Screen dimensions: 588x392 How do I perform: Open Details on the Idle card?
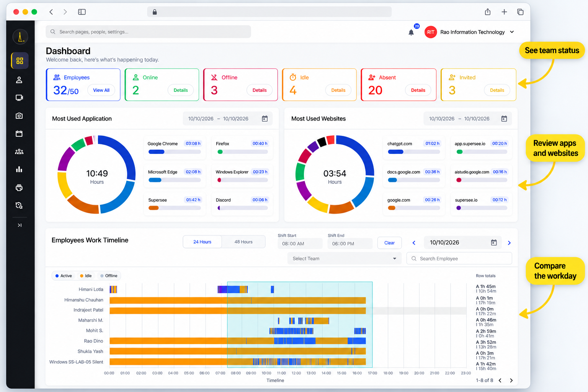coord(338,90)
